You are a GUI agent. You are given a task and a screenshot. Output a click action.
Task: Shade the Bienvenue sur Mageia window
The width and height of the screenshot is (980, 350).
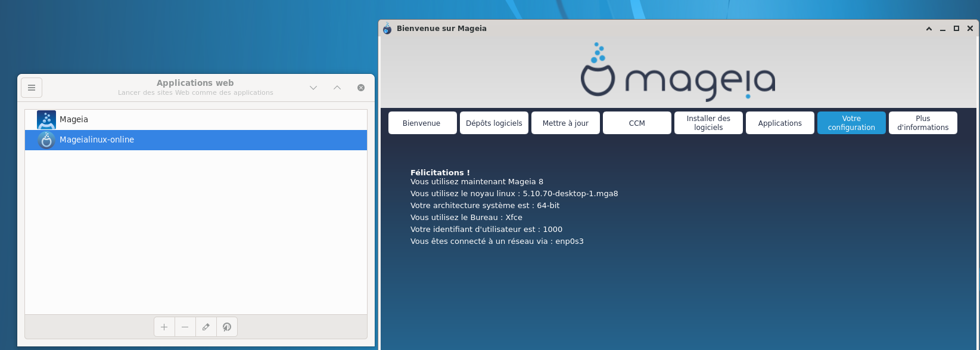point(929,28)
